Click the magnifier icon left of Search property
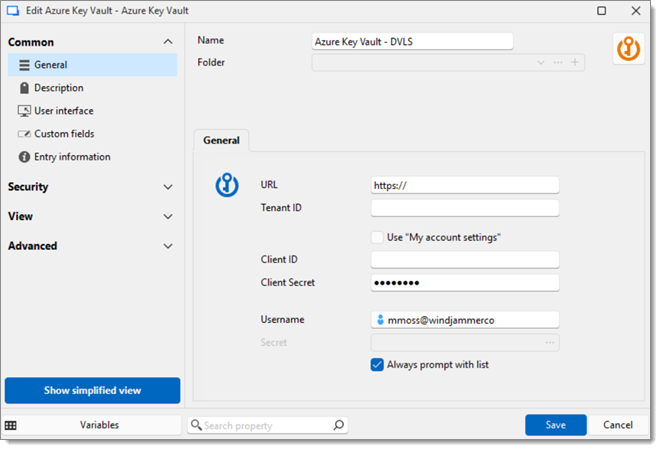This screenshot has height=450, width=661. point(196,425)
